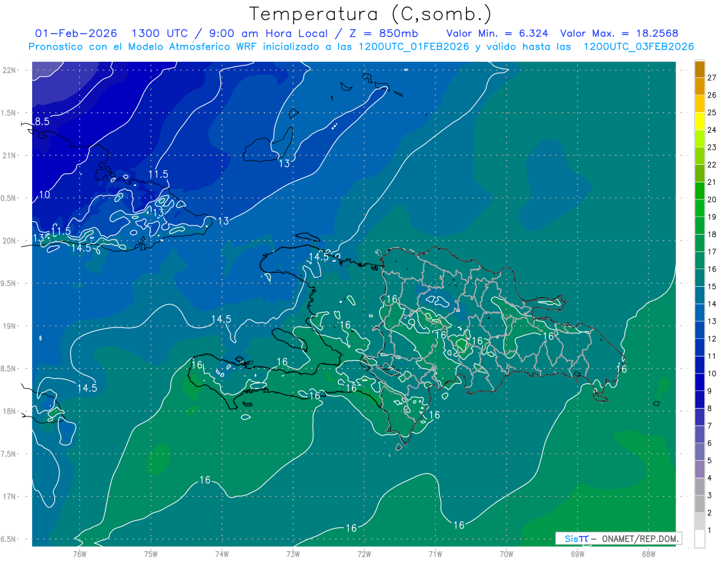Image resolution: width=728 pixels, height=562 pixels.
Task: Click the "Temperatura (C,somb.)" map title
Action: (x=371, y=14)
